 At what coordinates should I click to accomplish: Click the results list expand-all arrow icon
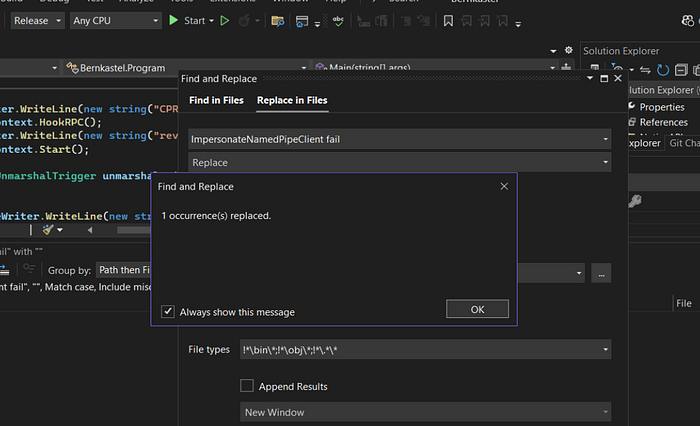pos(4,270)
